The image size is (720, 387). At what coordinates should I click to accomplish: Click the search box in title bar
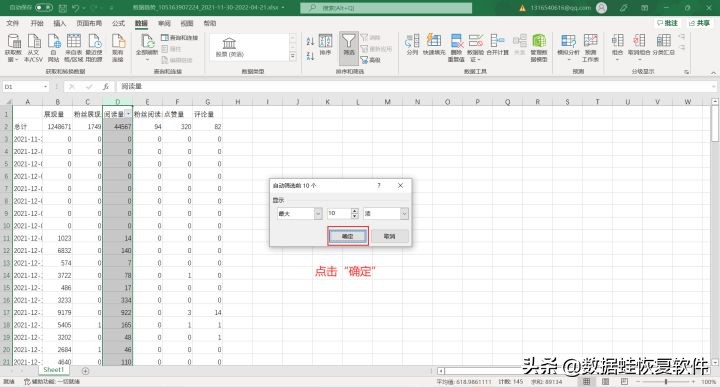(x=386, y=8)
